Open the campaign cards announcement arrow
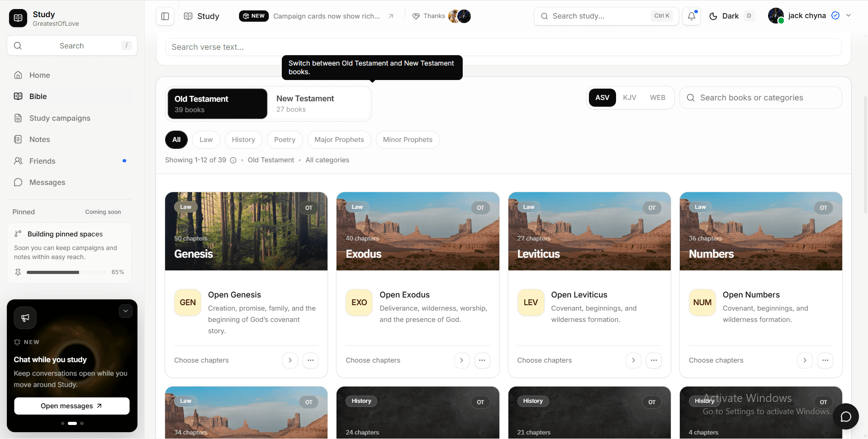 tap(391, 16)
